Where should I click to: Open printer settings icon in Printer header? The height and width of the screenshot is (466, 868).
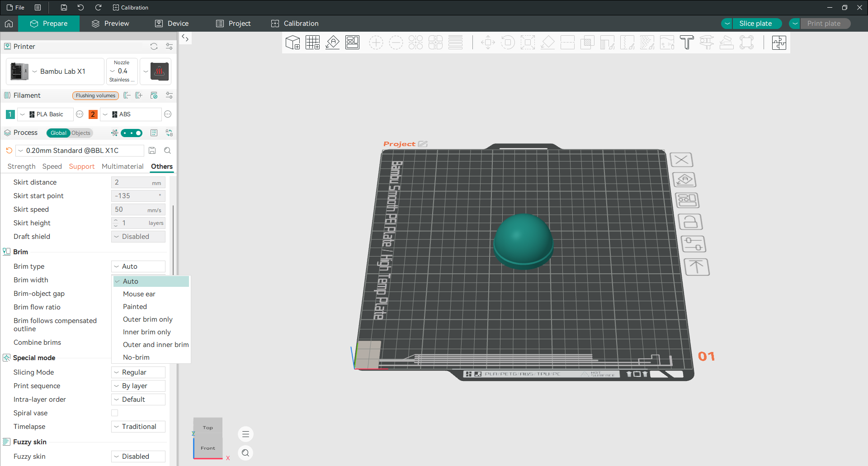(x=169, y=47)
